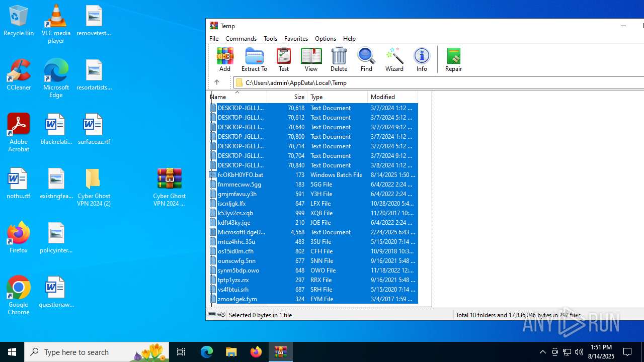The width and height of the screenshot is (644, 362).
Task: Select nothu.rtf desktop file
Action: coord(19,184)
